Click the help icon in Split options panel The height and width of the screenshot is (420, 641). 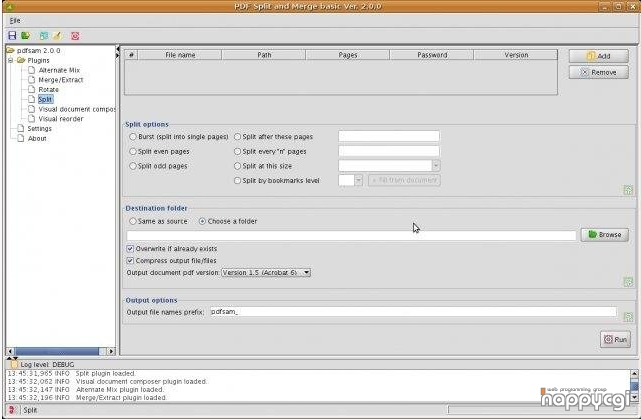click(628, 190)
